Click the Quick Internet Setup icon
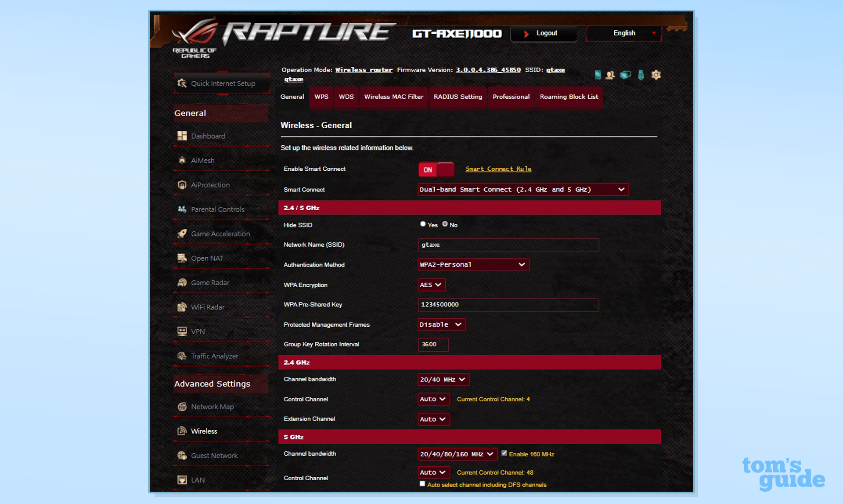 coord(182,83)
